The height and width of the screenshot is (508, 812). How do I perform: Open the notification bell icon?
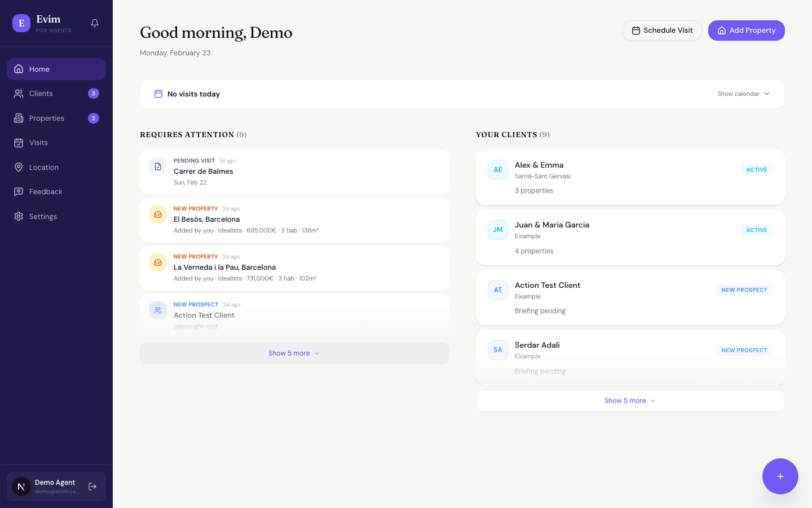point(94,23)
